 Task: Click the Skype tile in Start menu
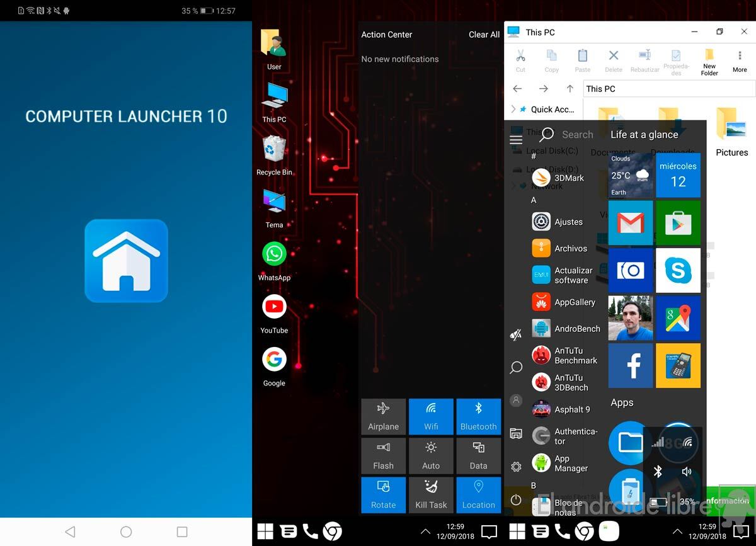(678, 270)
